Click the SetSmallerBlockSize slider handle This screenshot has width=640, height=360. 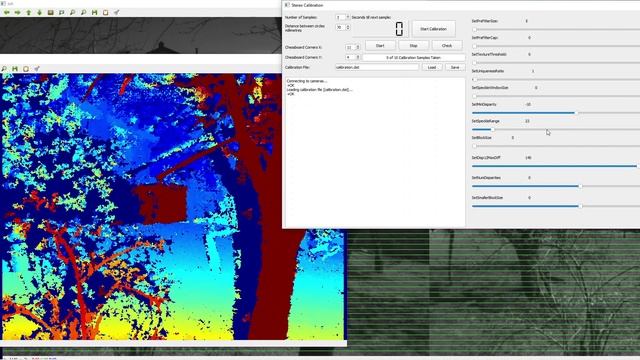click(580, 206)
